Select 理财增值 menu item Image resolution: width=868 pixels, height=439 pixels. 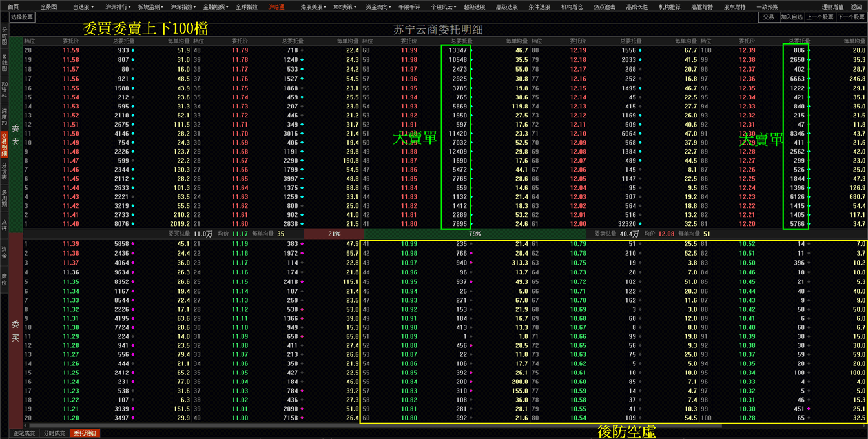[x=832, y=6]
